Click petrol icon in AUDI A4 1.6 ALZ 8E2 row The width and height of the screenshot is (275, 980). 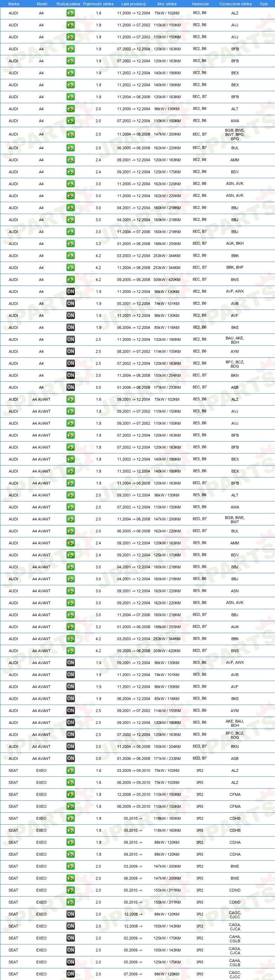pyautogui.click(x=71, y=13)
